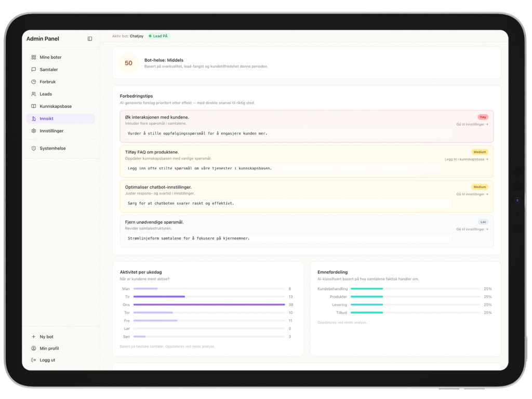Click the Logg ut exit icon
532x399 pixels.
tap(34, 360)
